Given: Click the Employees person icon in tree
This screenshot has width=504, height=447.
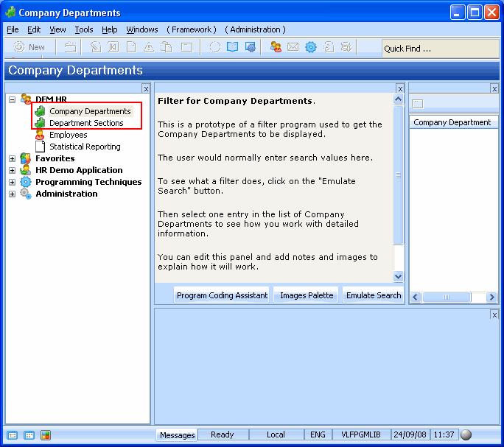Looking at the screenshot, I should (x=40, y=135).
